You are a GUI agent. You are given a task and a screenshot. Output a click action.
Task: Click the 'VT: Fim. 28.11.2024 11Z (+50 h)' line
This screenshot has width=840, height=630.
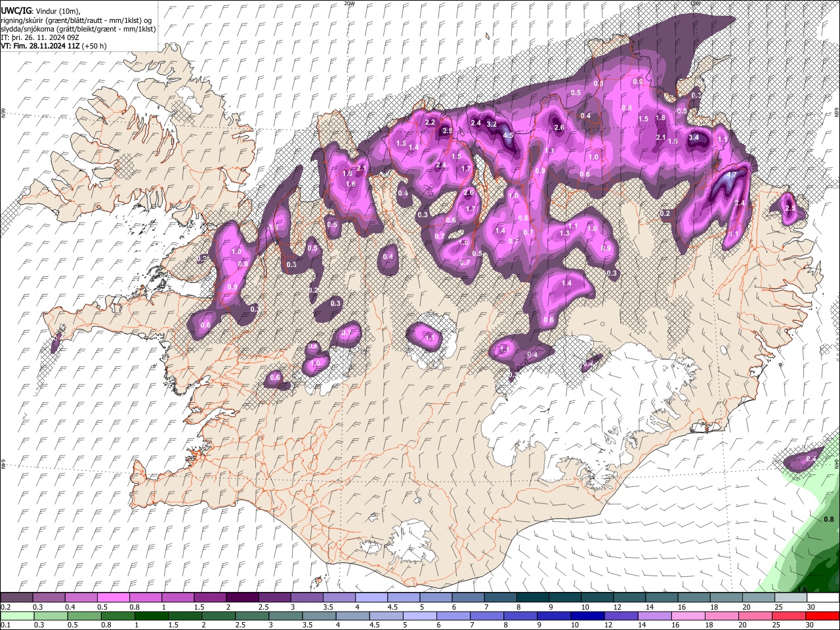(54, 46)
